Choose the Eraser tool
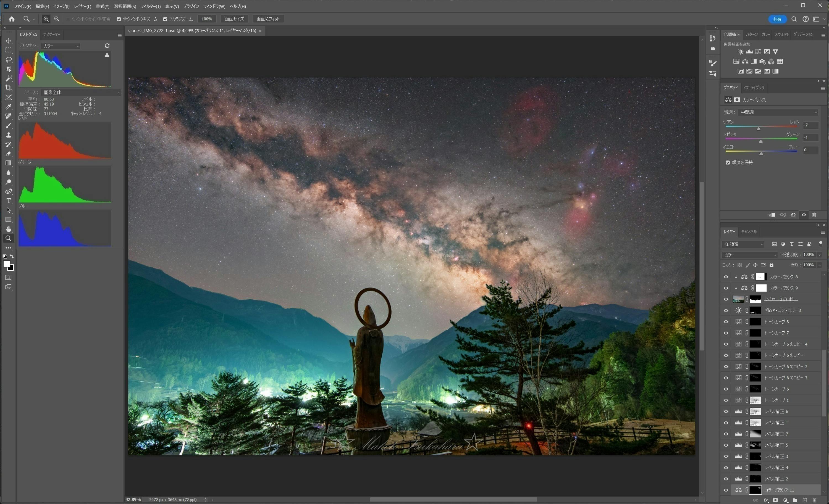829x504 pixels. [8, 154]
